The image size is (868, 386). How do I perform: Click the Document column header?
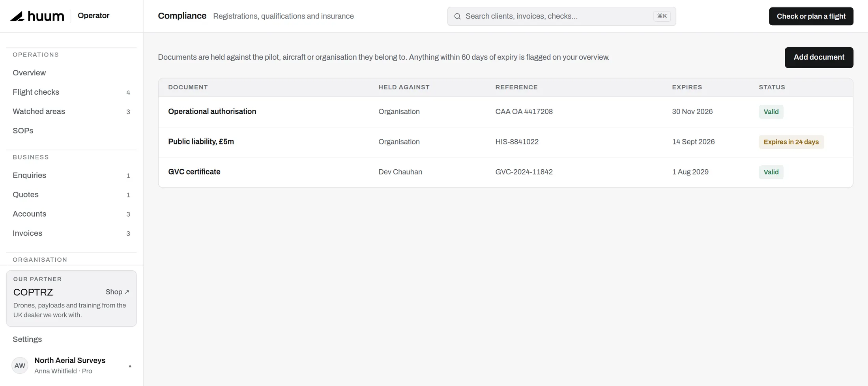click(188, 87)
